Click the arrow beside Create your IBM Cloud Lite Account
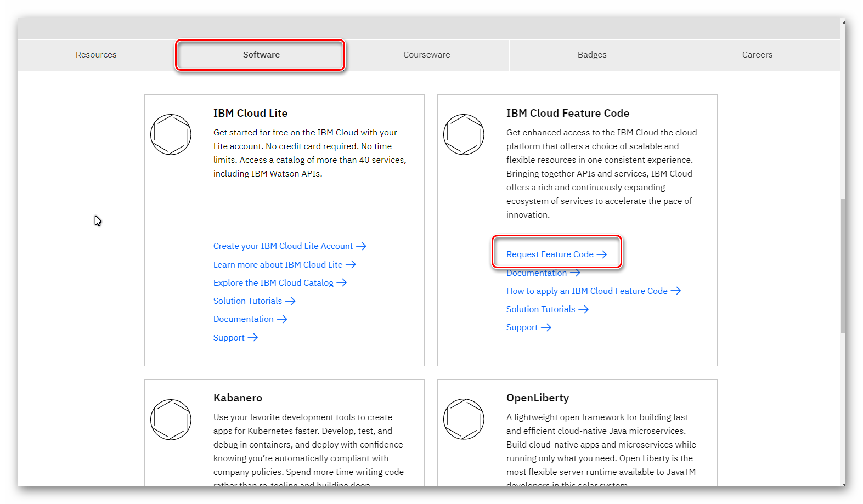The image size is (863, 504). tap(361, 246)
